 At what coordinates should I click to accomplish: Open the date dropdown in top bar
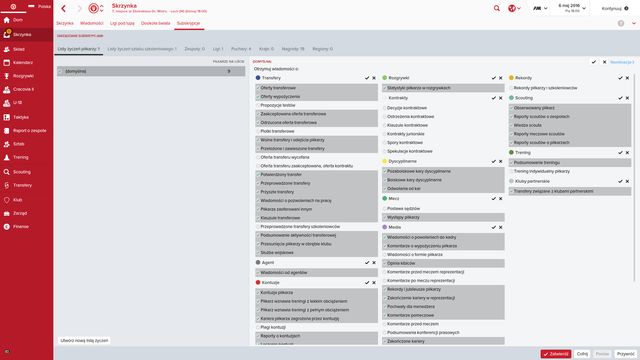(572, 8)
